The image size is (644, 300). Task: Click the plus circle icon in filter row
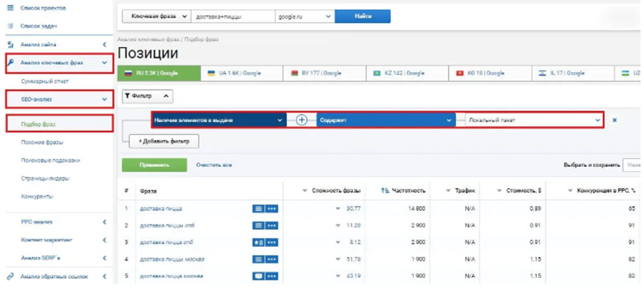tap(302, 120)
